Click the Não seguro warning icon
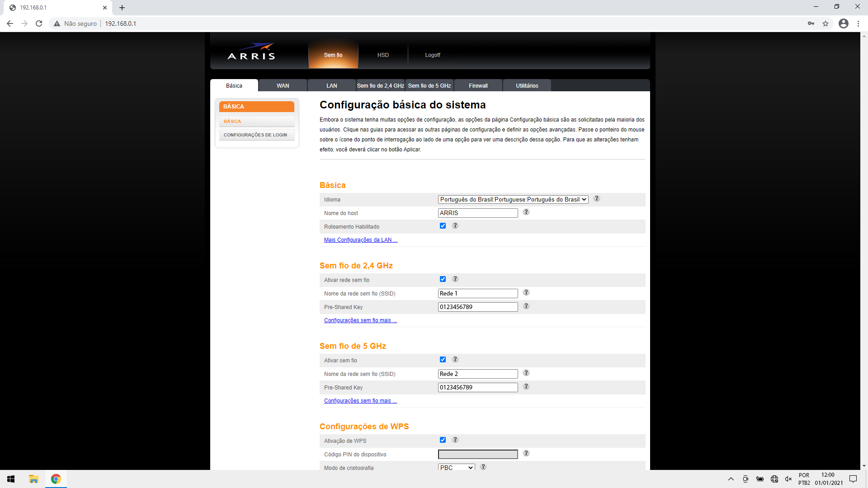This screenshot has height=488, width=868. click(57, 23)
